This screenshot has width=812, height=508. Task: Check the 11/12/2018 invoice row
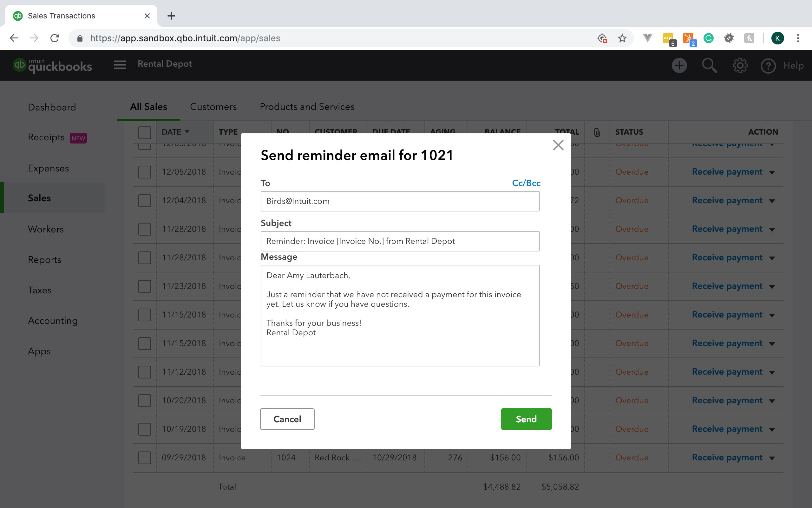tap(145, 372)
